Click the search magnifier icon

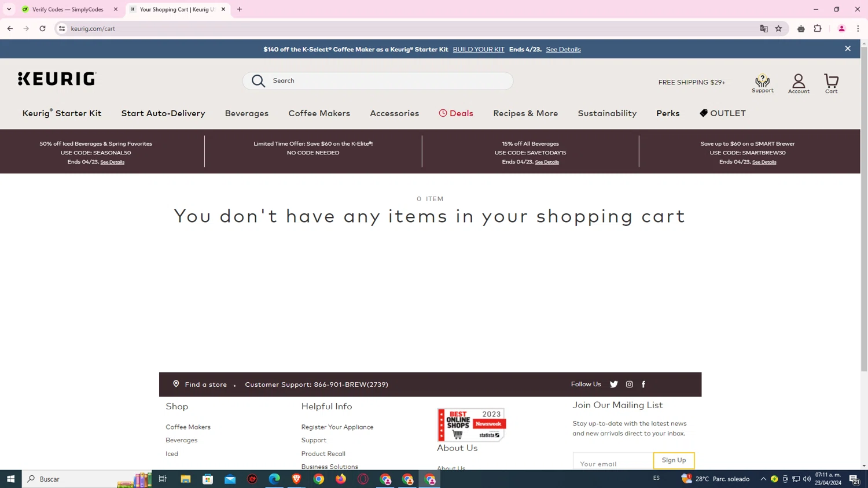(x=258, y=81)
